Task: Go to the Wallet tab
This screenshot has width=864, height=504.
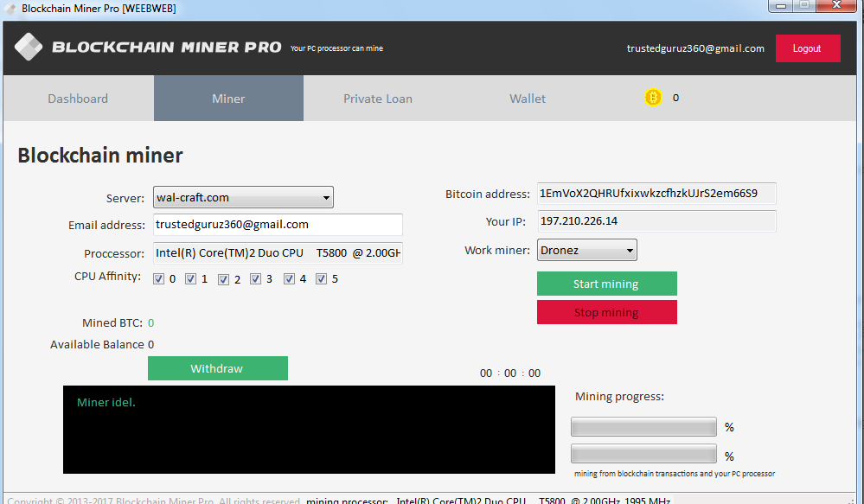Action: [528, 98]
